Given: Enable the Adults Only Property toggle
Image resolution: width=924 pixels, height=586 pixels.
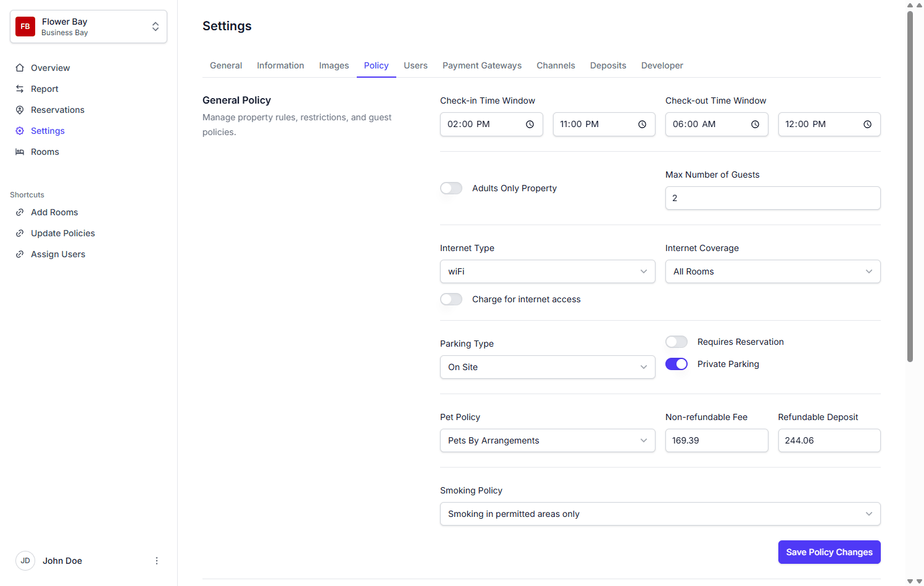Looking at the screenshot, I should click(451, 188).
